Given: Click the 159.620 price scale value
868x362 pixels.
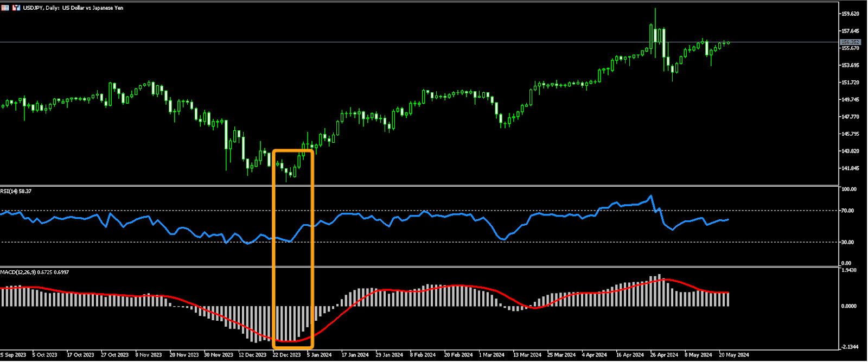Looking at the screenshot, I should (x=850, y=14).
